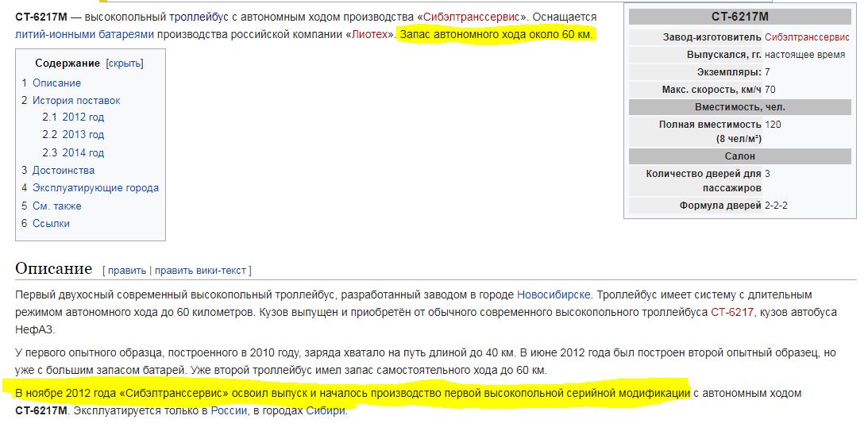The height and width of the screenshot is (431, 868).
Task: Click infobox label «Полная вместимость»
Action: (x=710, y=125)
